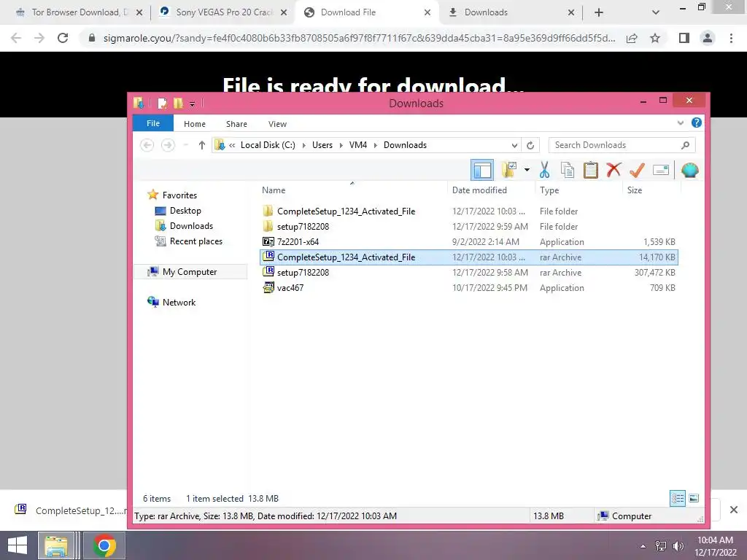
Task: Click the Explorer Back arrow button
Action: point(147,145)
